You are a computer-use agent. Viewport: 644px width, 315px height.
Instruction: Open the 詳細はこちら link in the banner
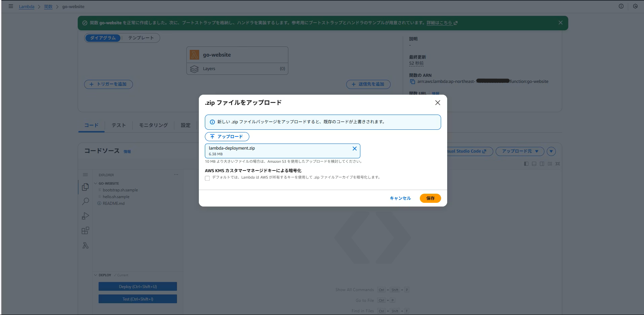442,23
